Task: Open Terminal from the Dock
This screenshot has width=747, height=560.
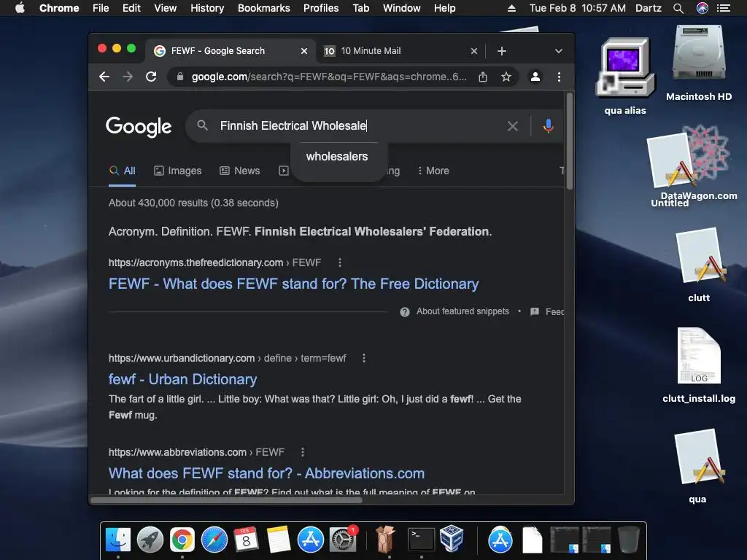Action: click(422, 540)
